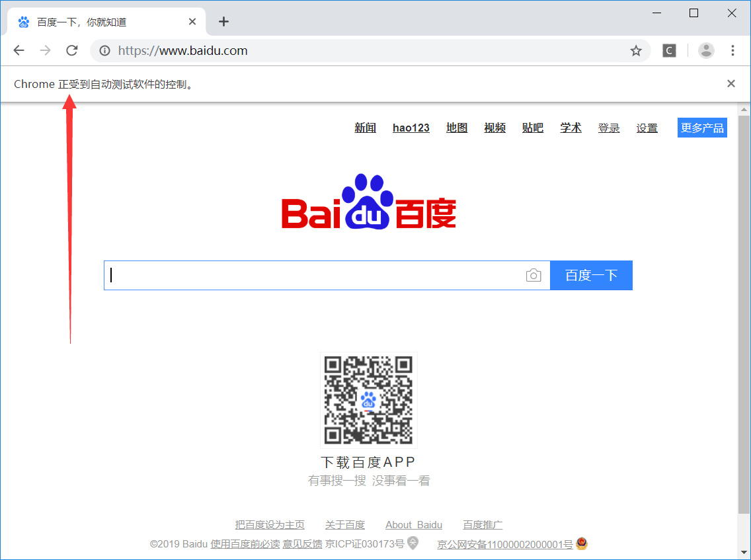Click the forward navigation arrow
The image size is (751, 560).
[45, 50]
